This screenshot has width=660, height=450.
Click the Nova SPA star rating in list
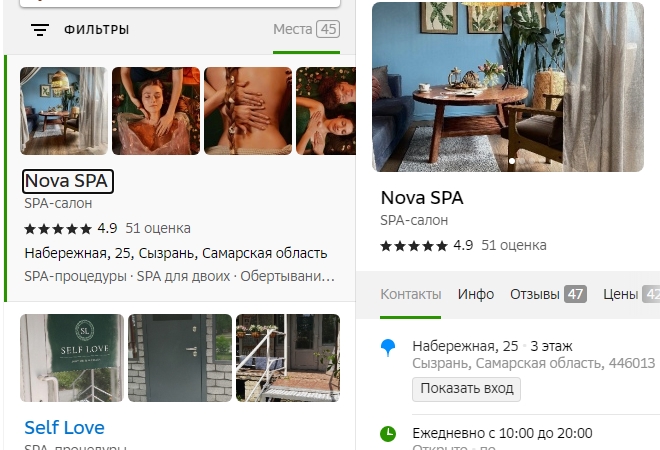pyautogui.click(x=58, y=229)
